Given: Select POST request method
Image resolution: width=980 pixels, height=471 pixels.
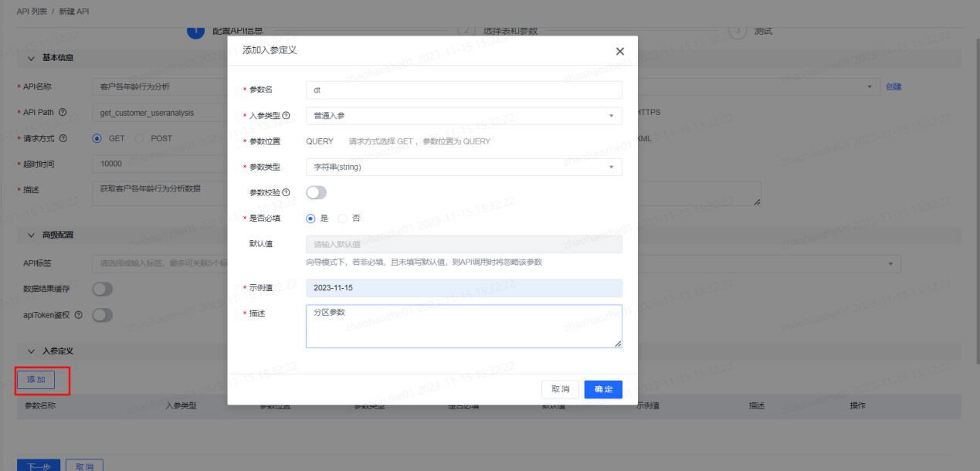Looking at the screenshot, I should (140, 138).
